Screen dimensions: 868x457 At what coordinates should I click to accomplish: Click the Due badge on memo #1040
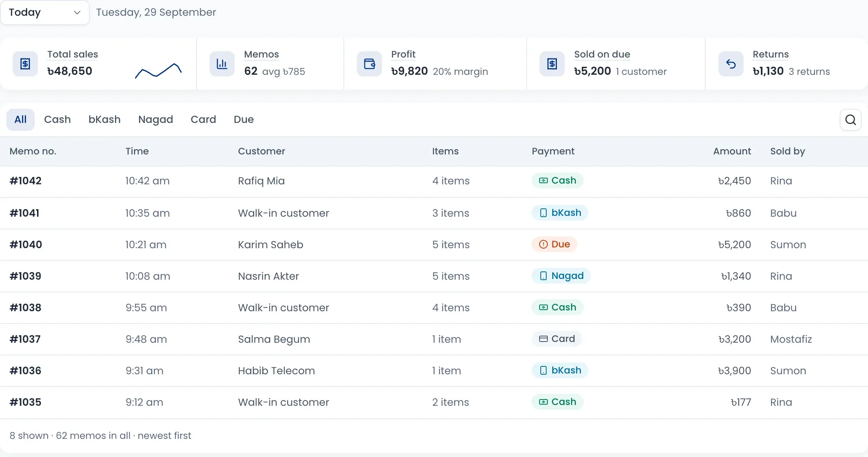pos(554,244)
